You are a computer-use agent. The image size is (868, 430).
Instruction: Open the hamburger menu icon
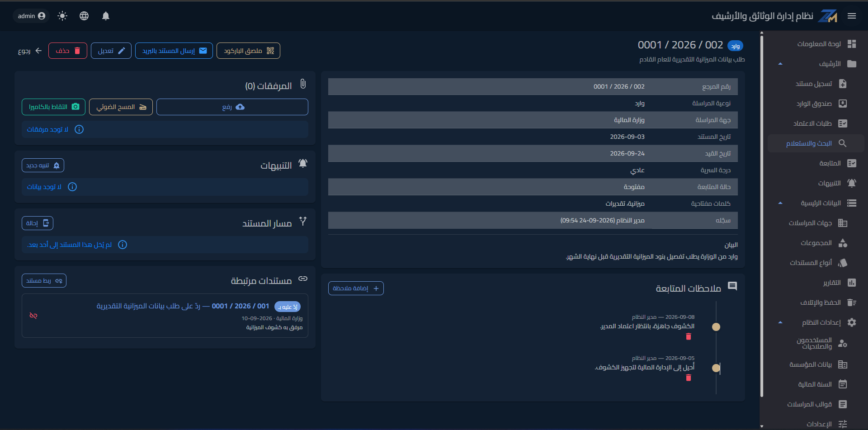click(852, 16)
